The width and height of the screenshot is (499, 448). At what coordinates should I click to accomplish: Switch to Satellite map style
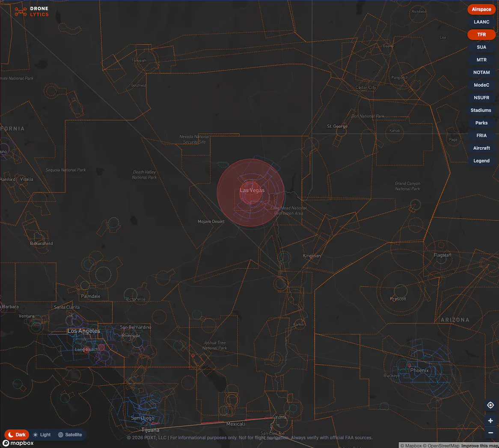click(x=70, y=435)
